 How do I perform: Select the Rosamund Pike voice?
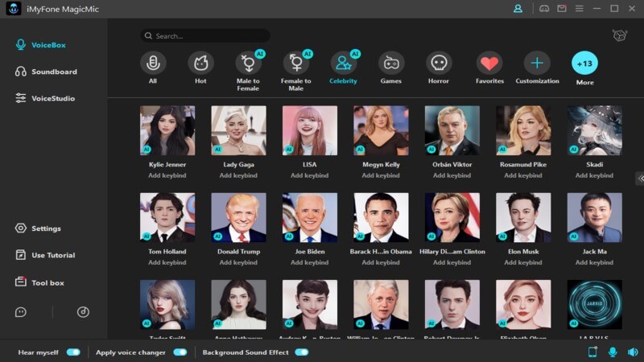click(523, 130)
